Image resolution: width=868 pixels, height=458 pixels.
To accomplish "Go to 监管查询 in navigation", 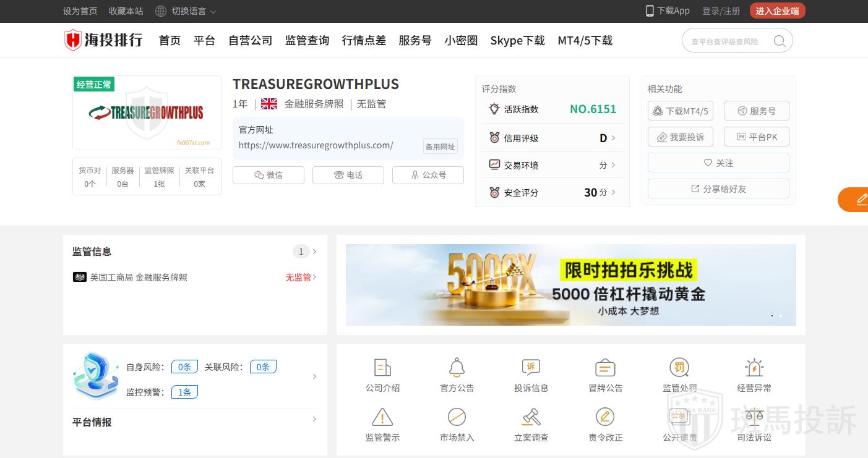I will 307,41.
